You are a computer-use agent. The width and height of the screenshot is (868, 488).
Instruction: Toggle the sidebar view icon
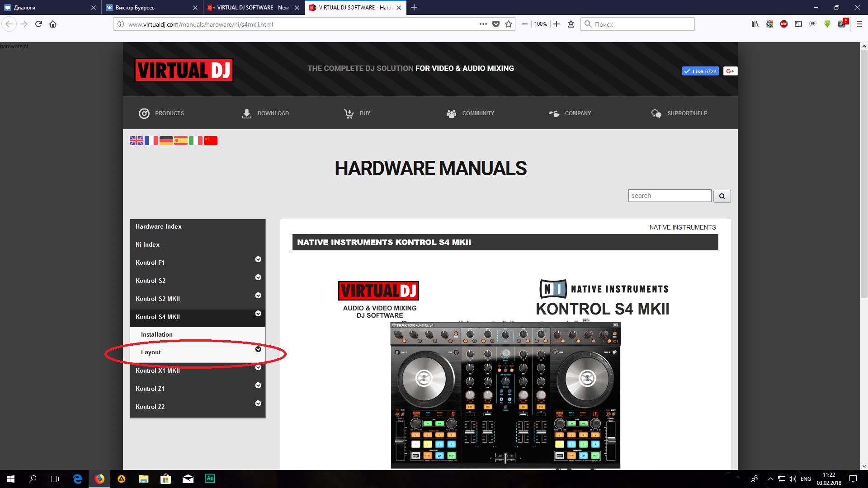point(798,24)
